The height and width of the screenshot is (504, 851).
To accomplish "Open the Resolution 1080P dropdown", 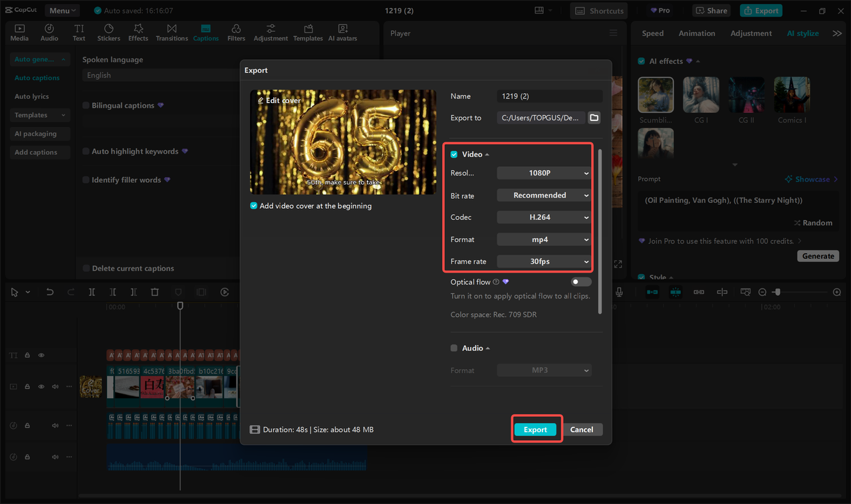I will pyautogui.click(x=544, y=173).
